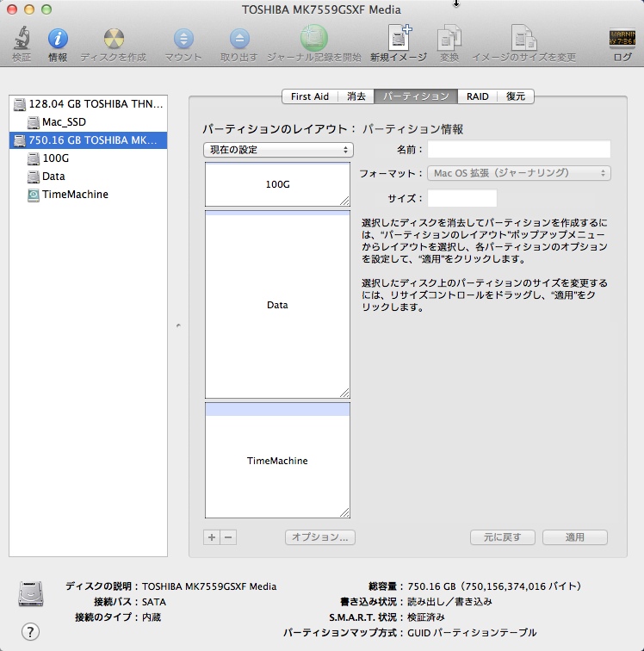
Task: Select the TimeMachine volume in the sidebar
Action: 75,195
